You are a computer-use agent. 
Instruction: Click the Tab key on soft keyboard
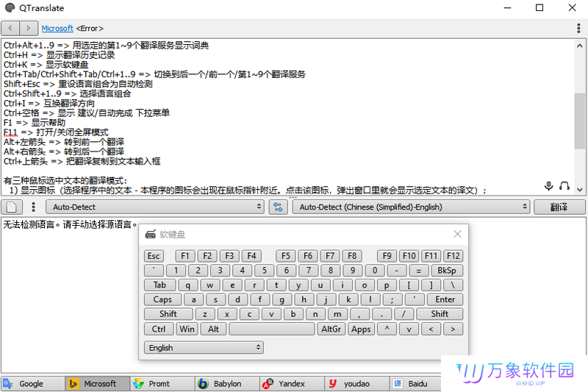click(159, 285)
